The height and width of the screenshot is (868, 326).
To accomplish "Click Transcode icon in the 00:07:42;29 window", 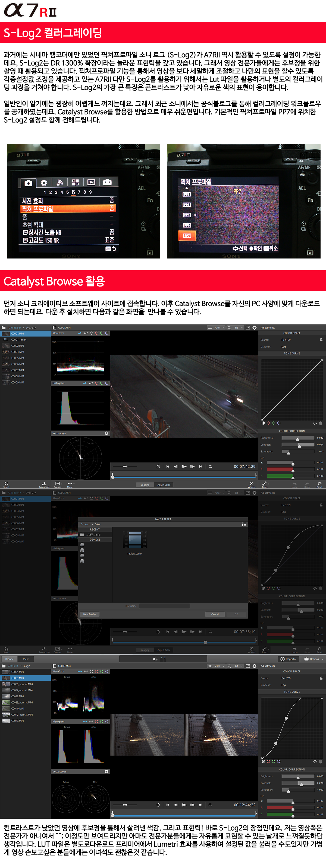I will point(44,484).
